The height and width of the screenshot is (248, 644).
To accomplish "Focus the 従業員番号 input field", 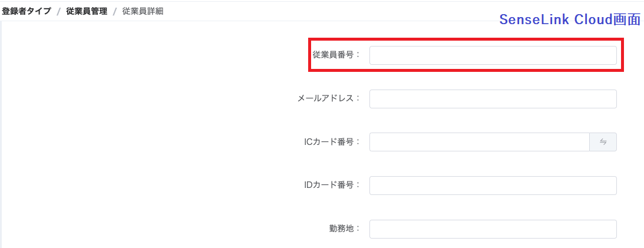I will click(493, 55).
